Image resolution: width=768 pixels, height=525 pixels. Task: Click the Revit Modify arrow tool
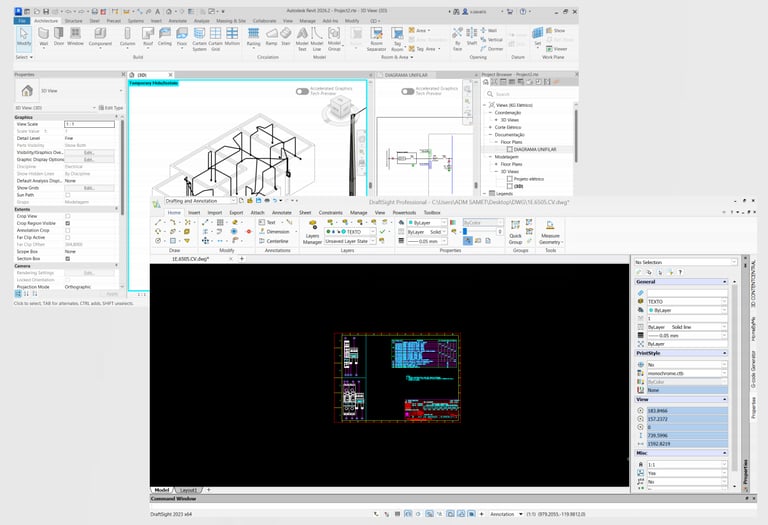point(24,37)
